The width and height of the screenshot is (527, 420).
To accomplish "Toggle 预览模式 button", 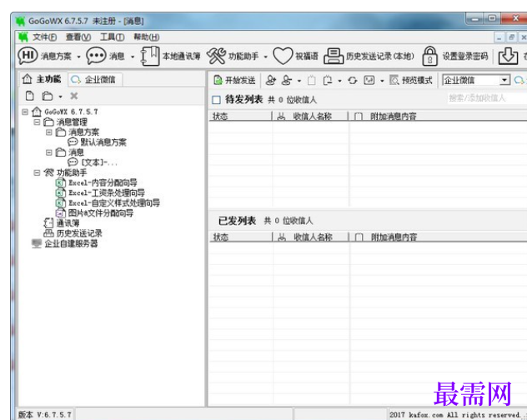I will coord(411,80).
